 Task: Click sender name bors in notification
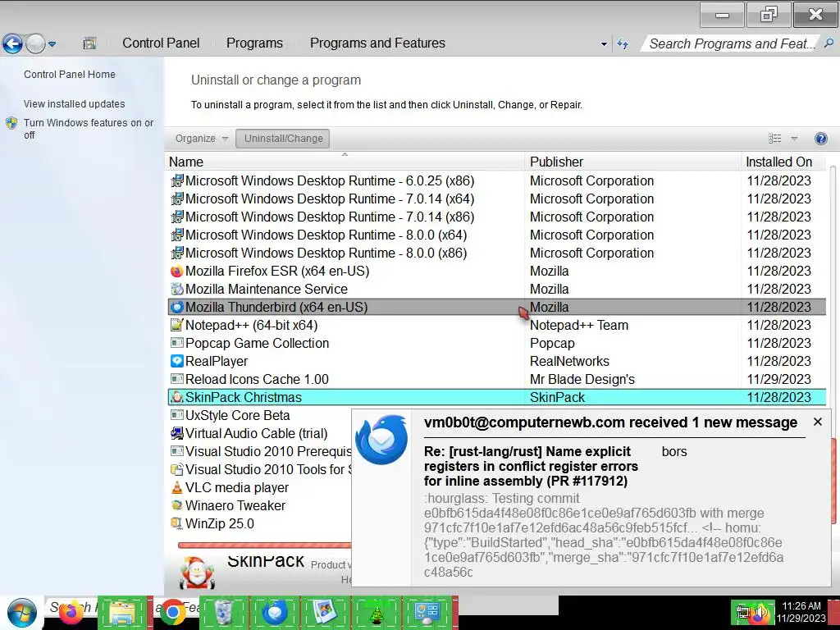tap(674, 452)
